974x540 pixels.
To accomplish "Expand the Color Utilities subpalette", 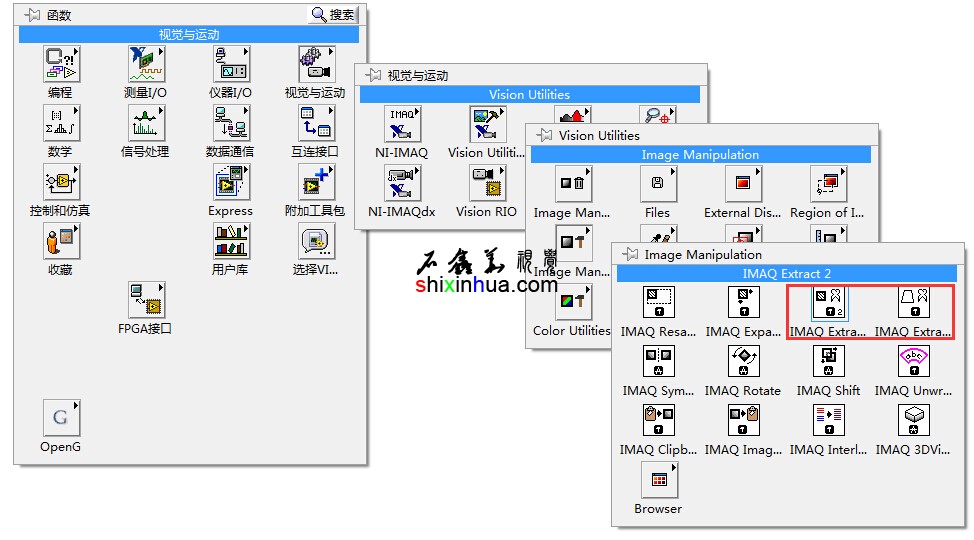I will [573, 302].
